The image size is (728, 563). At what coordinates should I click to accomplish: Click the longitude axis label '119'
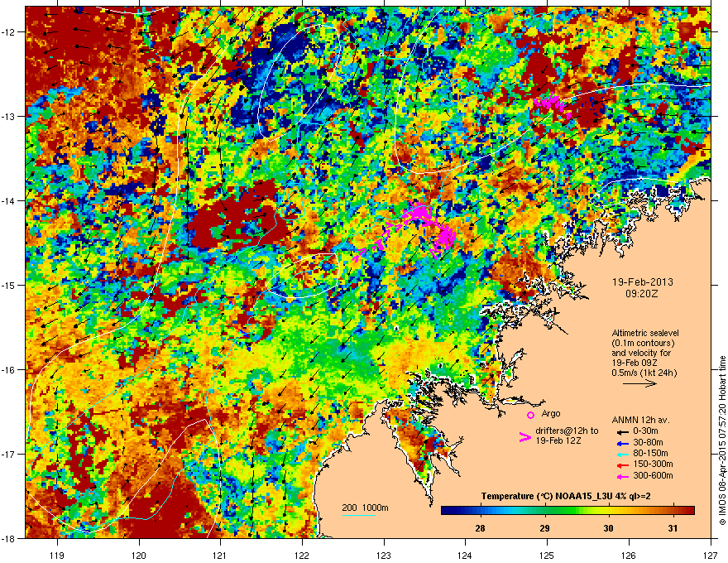57,555
